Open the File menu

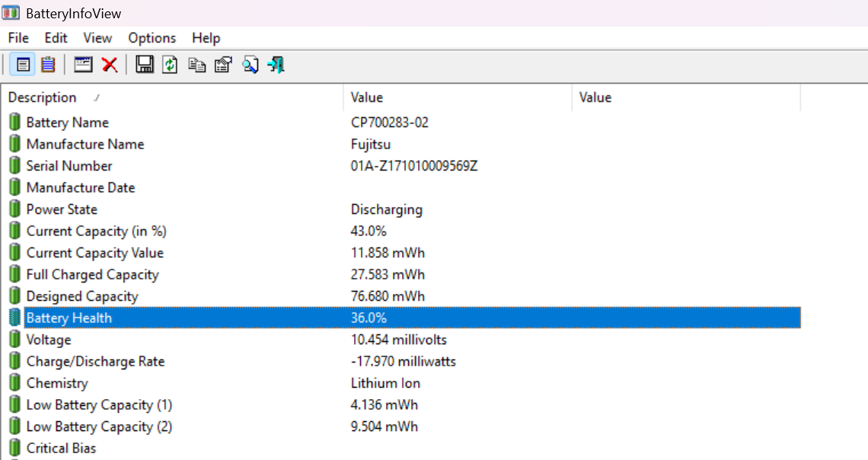(18, 37)
